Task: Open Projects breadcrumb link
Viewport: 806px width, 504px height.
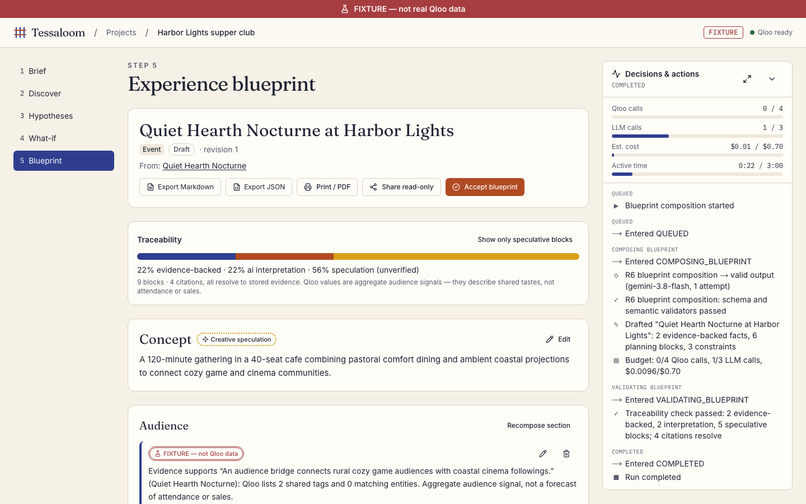Action: click(121, 32)
